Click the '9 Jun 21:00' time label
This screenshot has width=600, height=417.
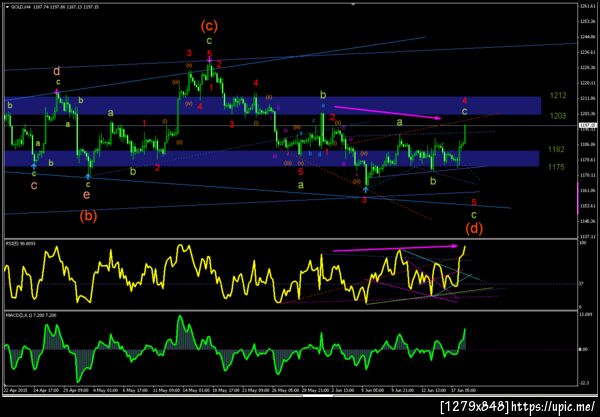[x=403, y=390]
